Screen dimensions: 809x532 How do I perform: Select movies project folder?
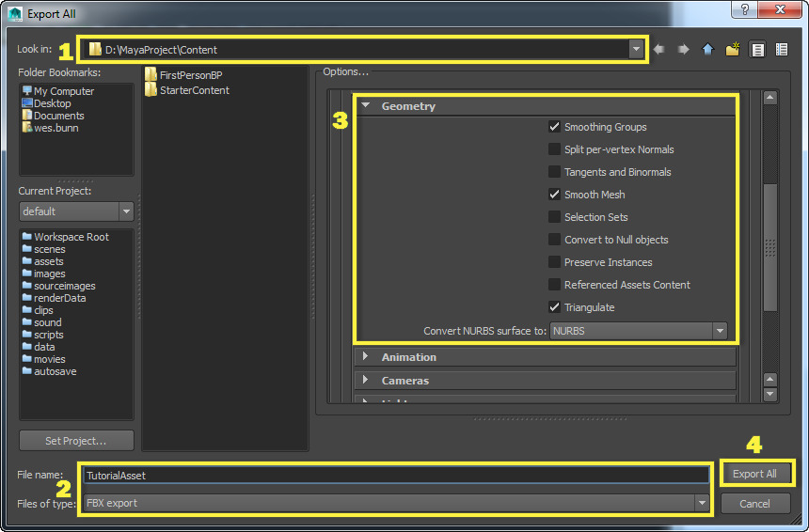pyautogui.click(x=44, y=359)
